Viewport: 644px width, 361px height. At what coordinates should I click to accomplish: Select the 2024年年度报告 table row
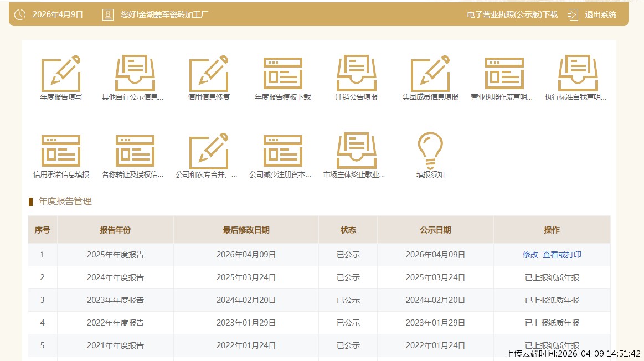point(115,277)
